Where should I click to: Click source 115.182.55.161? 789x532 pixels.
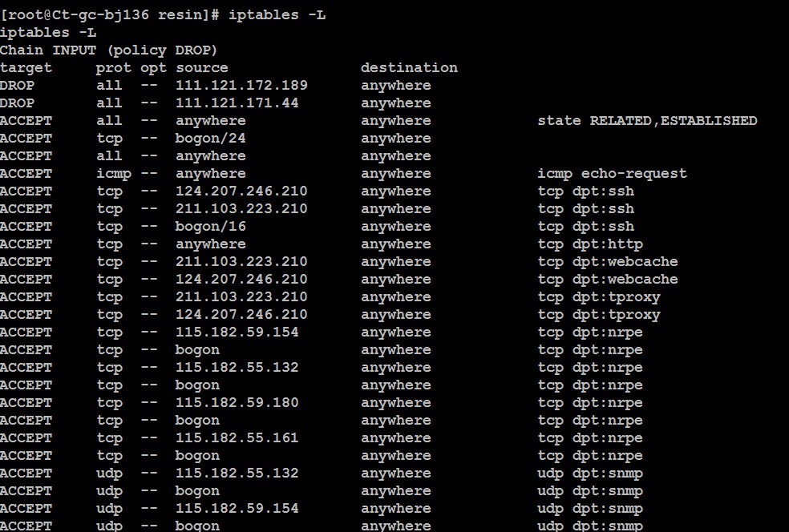point(237,437)
